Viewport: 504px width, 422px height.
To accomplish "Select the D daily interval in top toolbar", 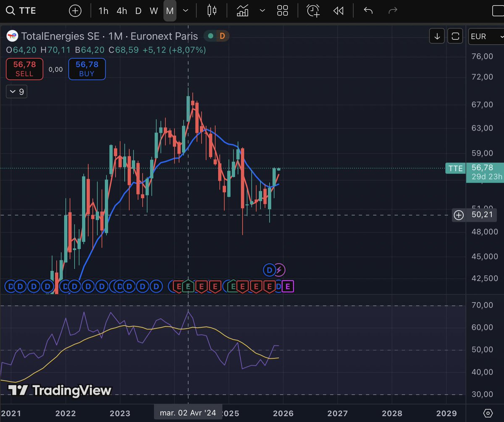I will pos(138,11).
